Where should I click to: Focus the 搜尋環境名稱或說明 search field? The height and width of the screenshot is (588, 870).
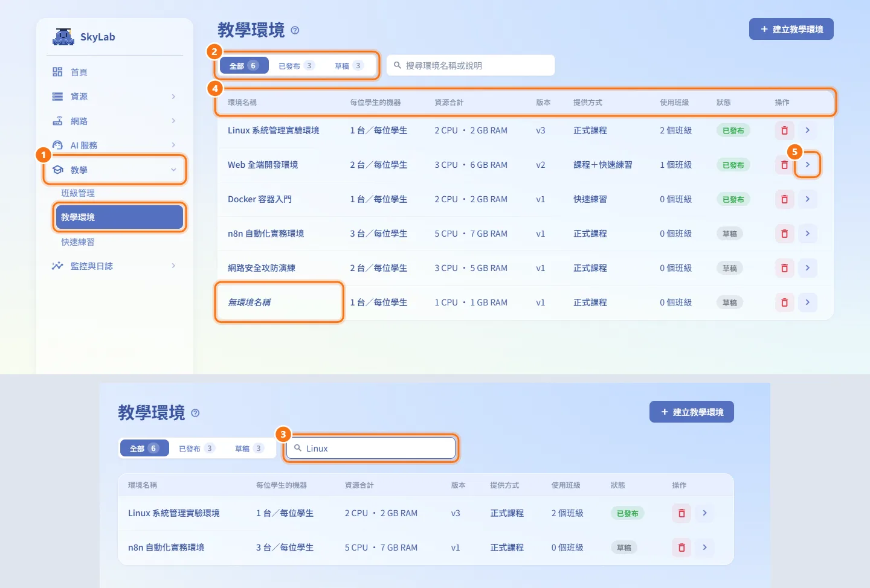pos(471,65)
